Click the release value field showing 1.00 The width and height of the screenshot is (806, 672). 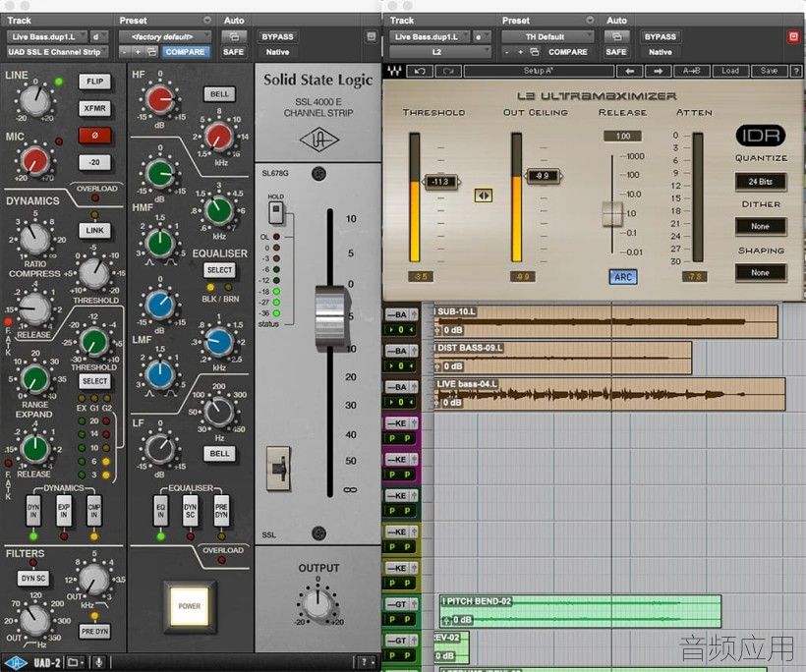click(x=622, y=137)
